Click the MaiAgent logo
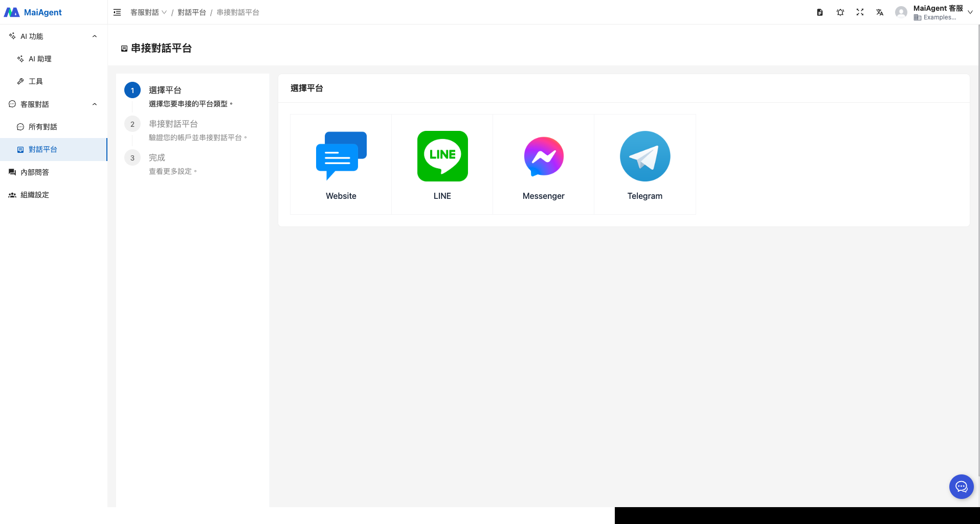 33,12
